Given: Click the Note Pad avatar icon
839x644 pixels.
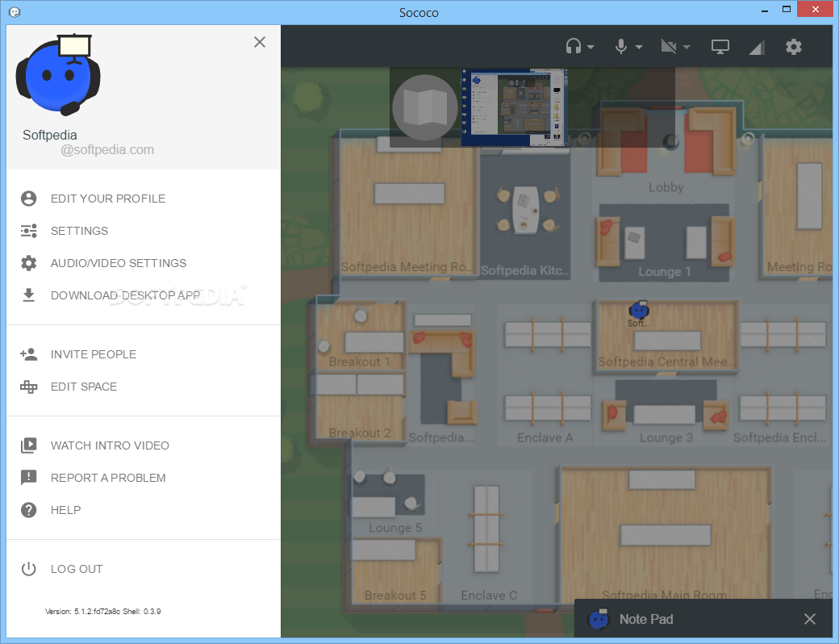Looking at the screenshot, I should pos(599,619).
